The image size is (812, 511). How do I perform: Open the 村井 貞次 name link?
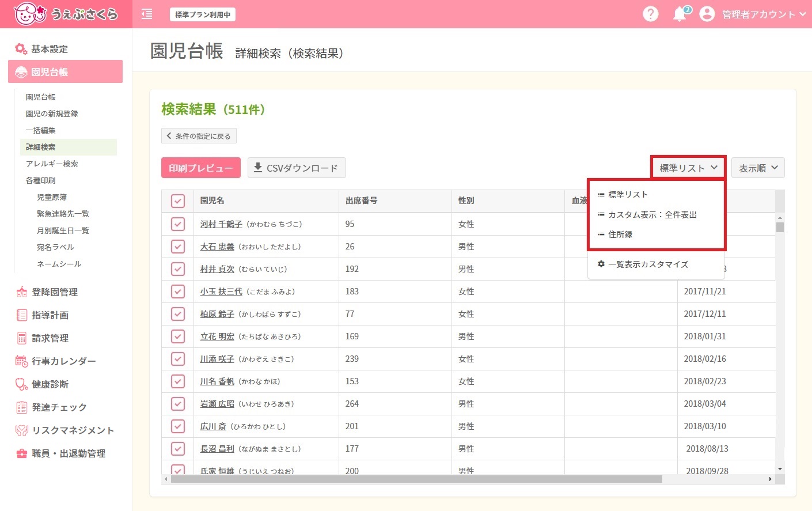217,269
